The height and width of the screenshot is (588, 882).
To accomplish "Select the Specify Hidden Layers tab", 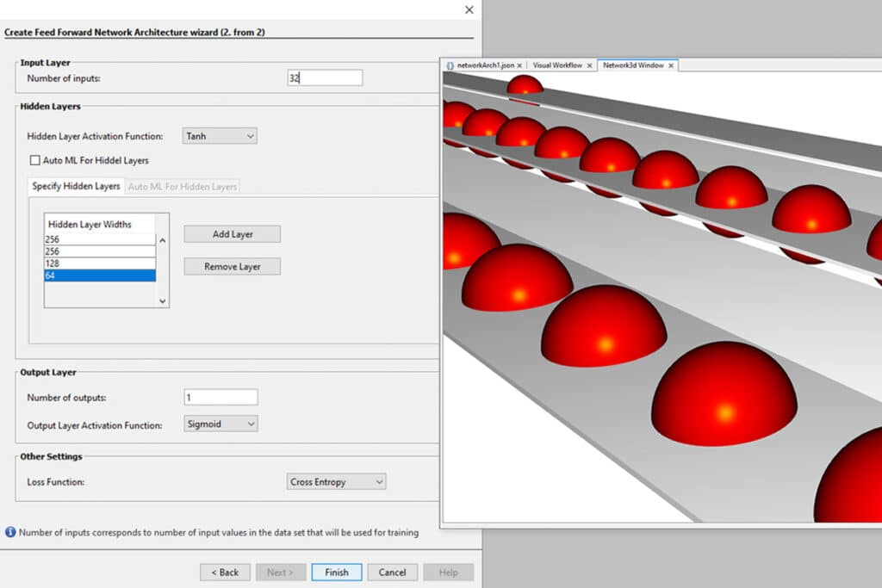I will click(x=76, y=186).
